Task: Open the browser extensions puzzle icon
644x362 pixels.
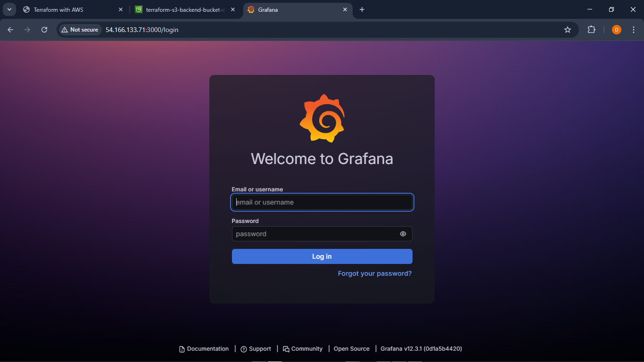Action: (591, 29)
